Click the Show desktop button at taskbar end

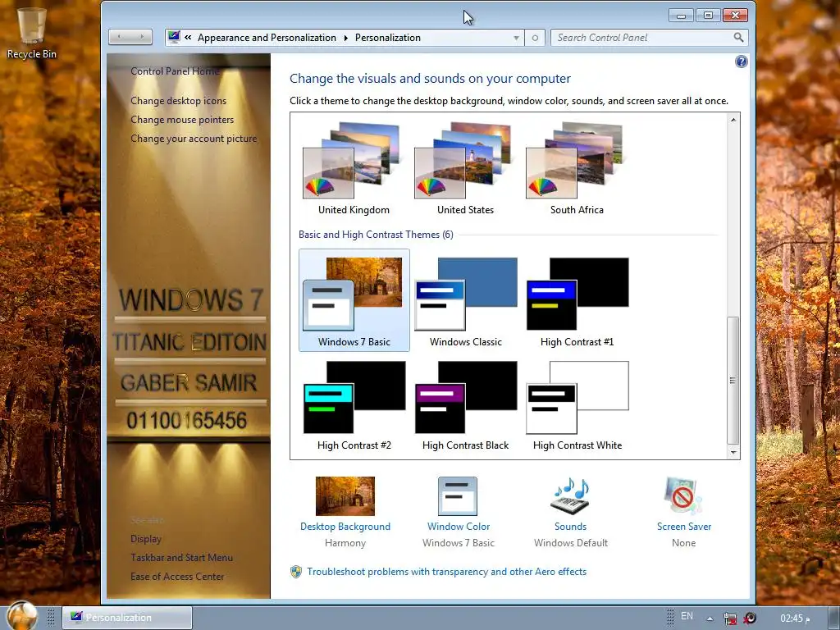coord(834,618)
